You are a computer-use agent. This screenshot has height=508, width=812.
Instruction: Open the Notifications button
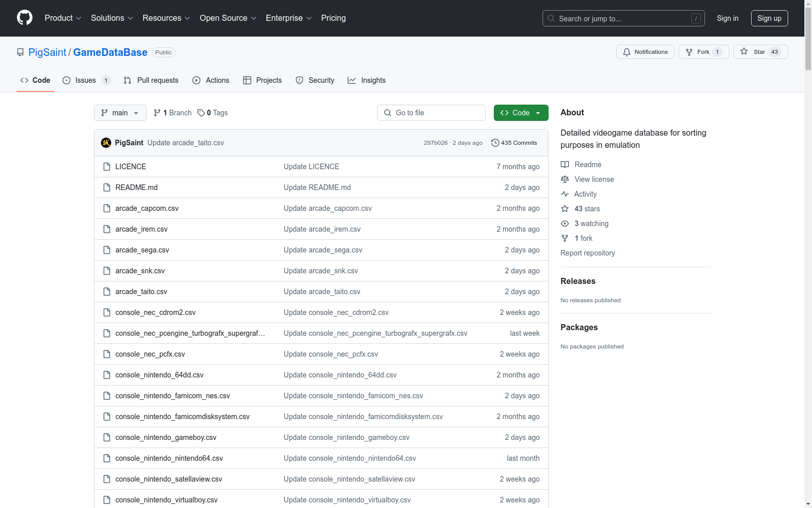645,52
